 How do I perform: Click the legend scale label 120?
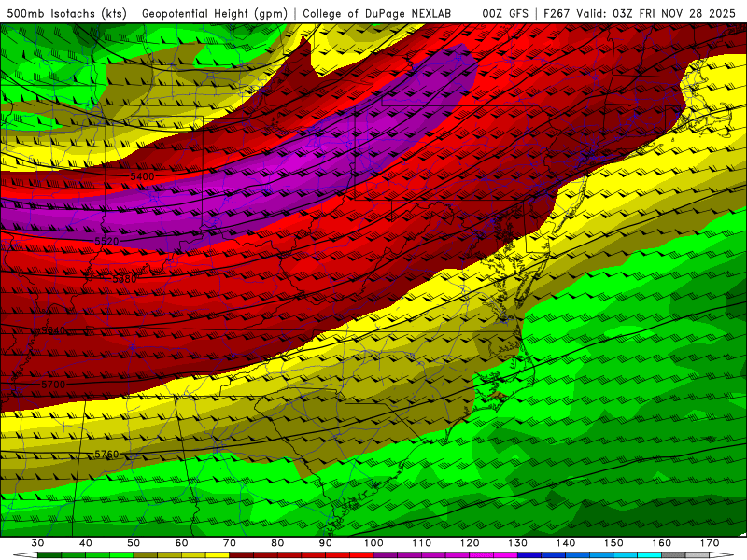(x=470, y=543)
